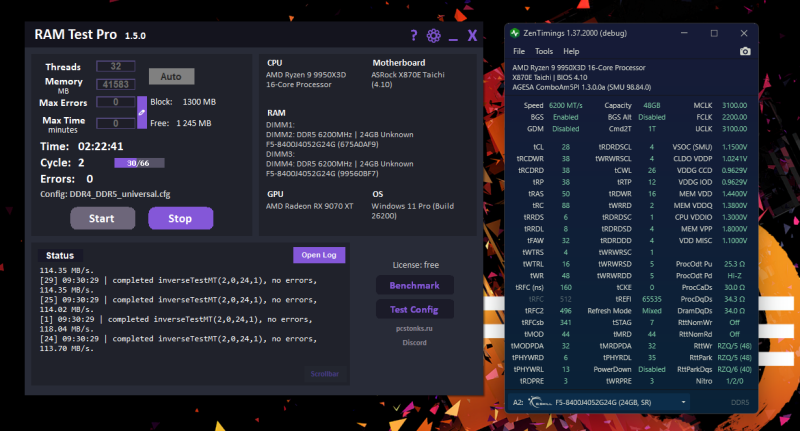This screenshot has height=431, width=800.
Task: Open the Discord link
Action: pos(414,343)
